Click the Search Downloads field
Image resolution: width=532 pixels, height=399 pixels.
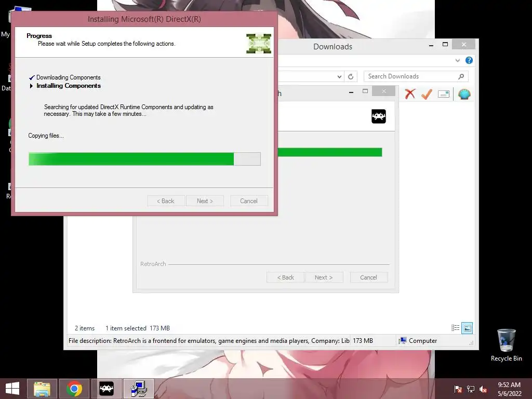(x=416, y=76)
